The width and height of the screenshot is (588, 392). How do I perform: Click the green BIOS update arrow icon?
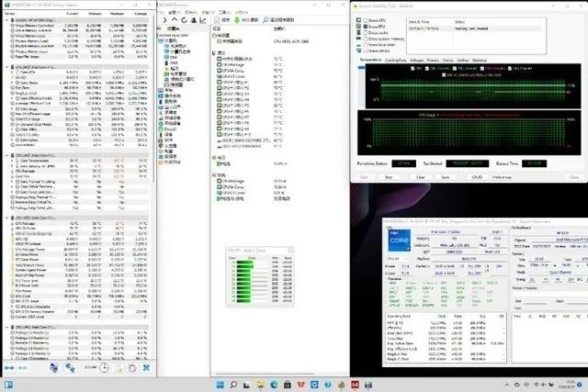tap(237, 20)
